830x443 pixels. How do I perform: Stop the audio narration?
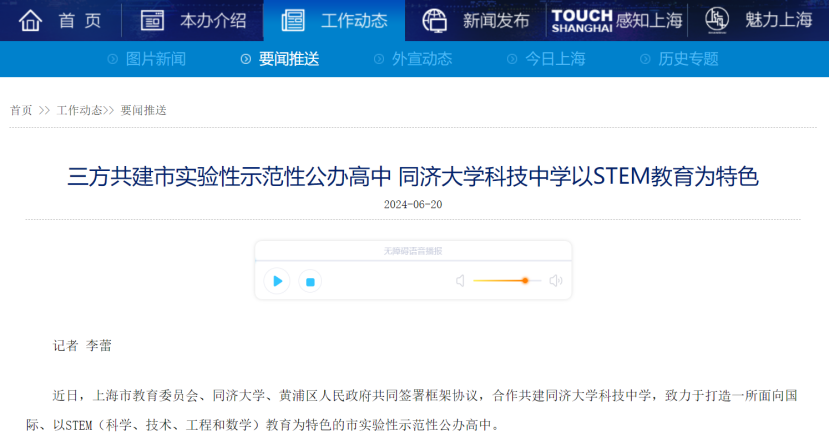[310, 282]
